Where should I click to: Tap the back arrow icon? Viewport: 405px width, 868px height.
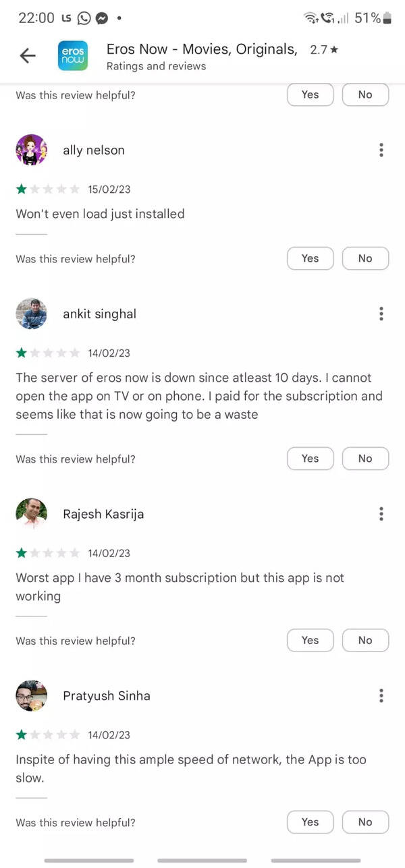[x=28, y=56]
